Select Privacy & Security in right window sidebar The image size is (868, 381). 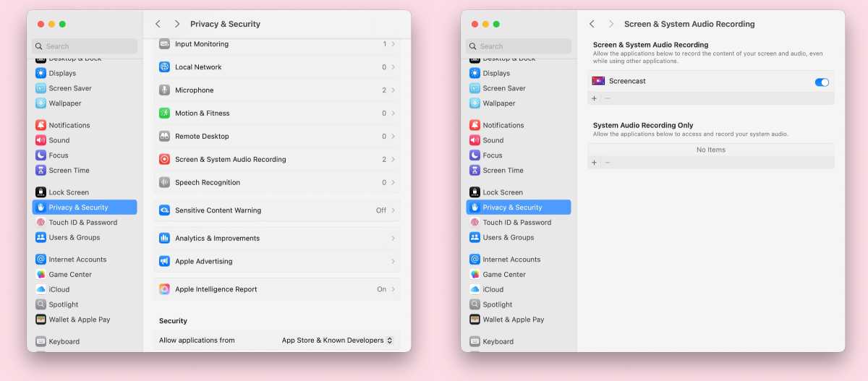tap(519, 207)
